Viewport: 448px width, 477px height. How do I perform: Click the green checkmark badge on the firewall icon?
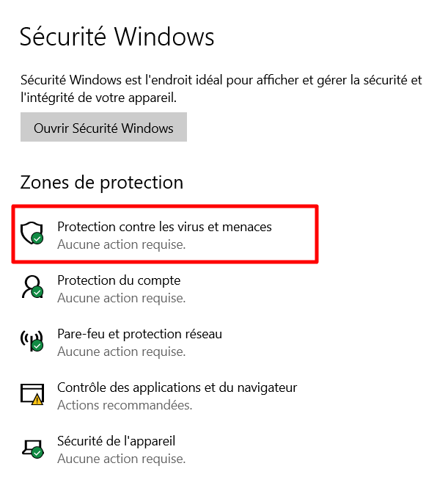(37, 346)
